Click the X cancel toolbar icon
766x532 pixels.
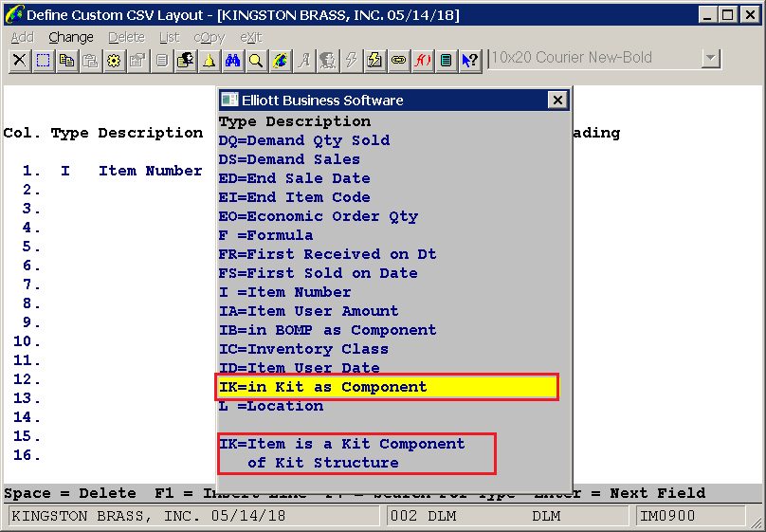click(x=20, y=61)
